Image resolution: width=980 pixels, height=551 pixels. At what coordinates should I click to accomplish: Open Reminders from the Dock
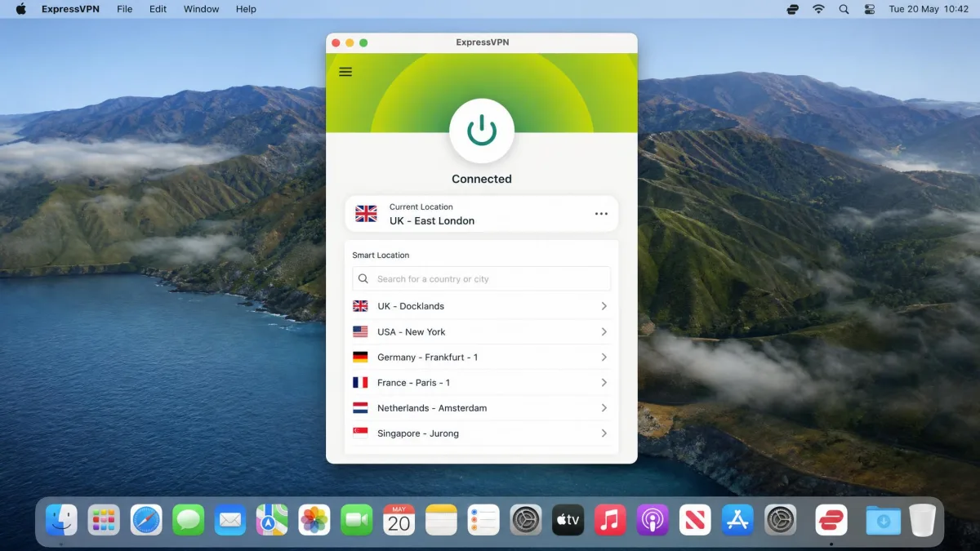pyautogui.click(x=483, y=520)
